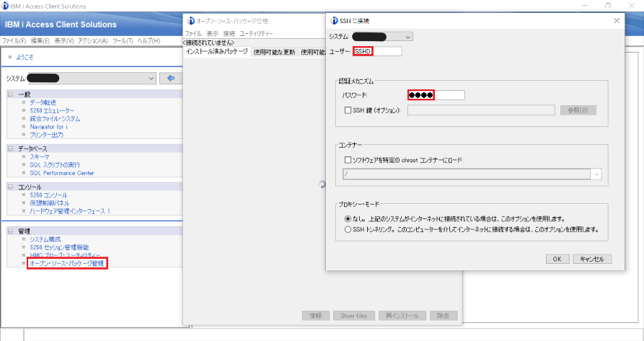The image size is (644, 341).
Task: Open SQL Performance Center link
Action: [x=62, y=173]
